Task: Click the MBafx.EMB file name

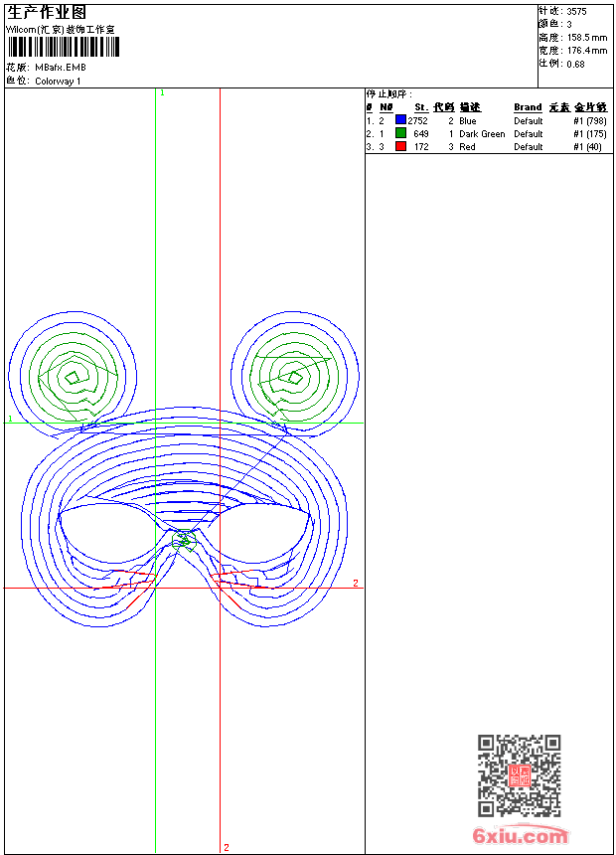Action: [x=61, y=68]
